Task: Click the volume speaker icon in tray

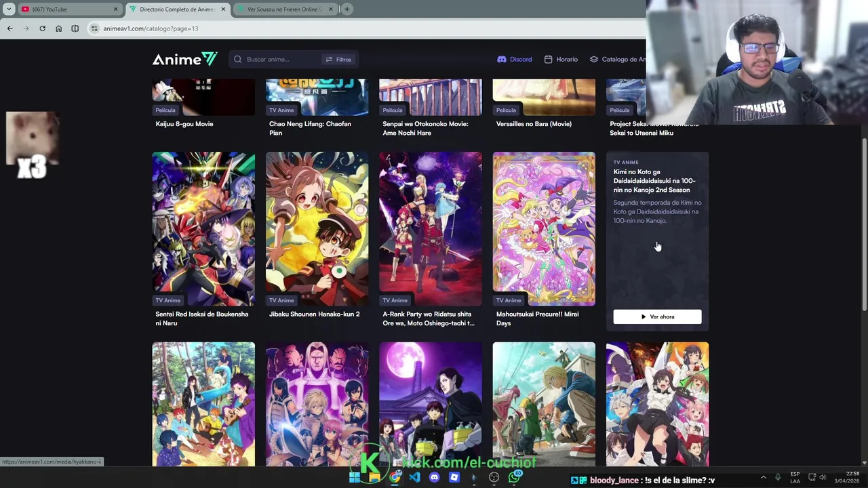Action: click(x=823, y=477)
